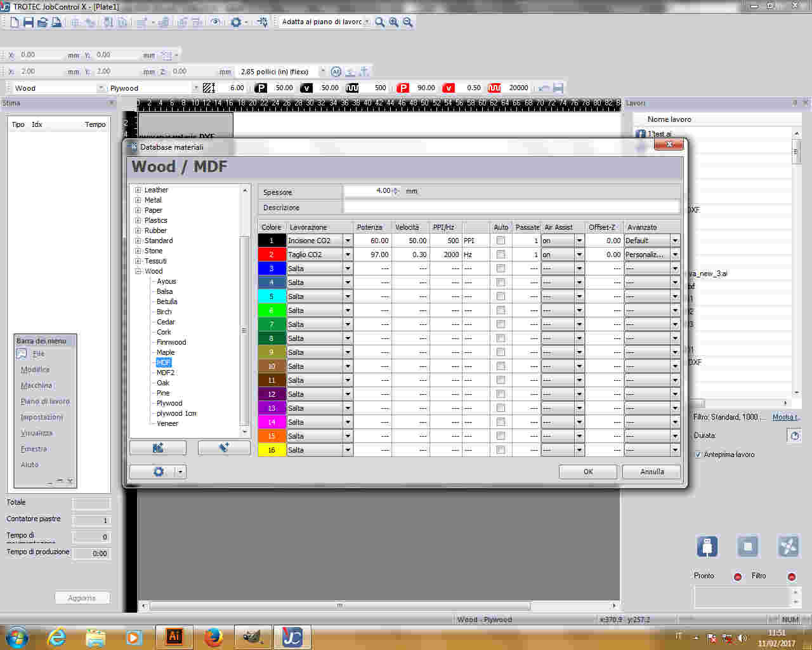Click the AF autofocus round icon
This screenshot has height=650, width=812.
point(336,72)
